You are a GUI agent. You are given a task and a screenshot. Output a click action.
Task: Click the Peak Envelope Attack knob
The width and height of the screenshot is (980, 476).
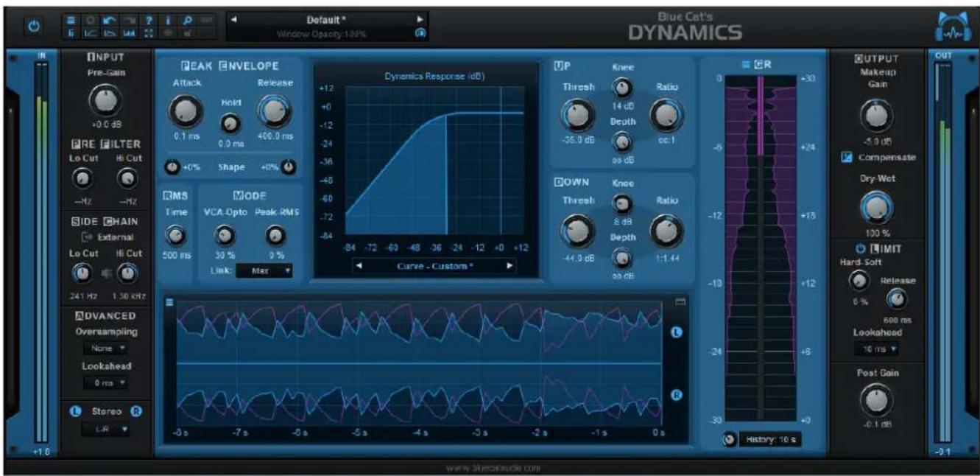click(x=184, y=111)
